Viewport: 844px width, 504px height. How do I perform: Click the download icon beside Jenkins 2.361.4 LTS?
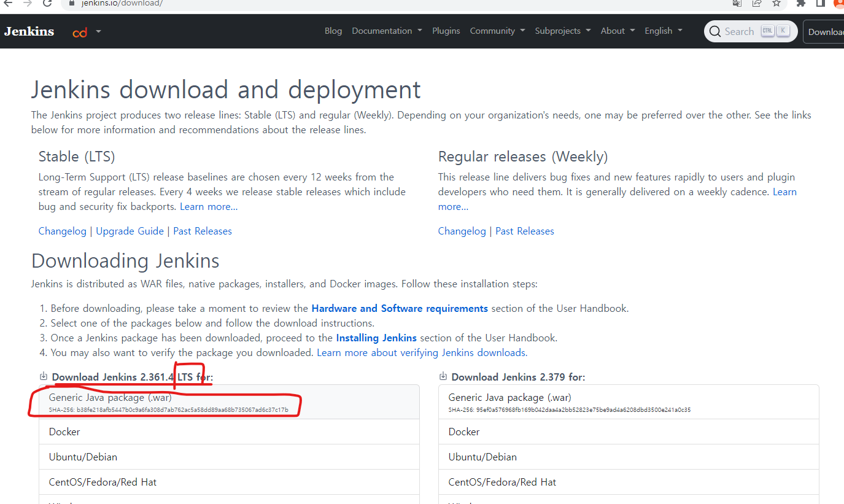click(44, 376)
